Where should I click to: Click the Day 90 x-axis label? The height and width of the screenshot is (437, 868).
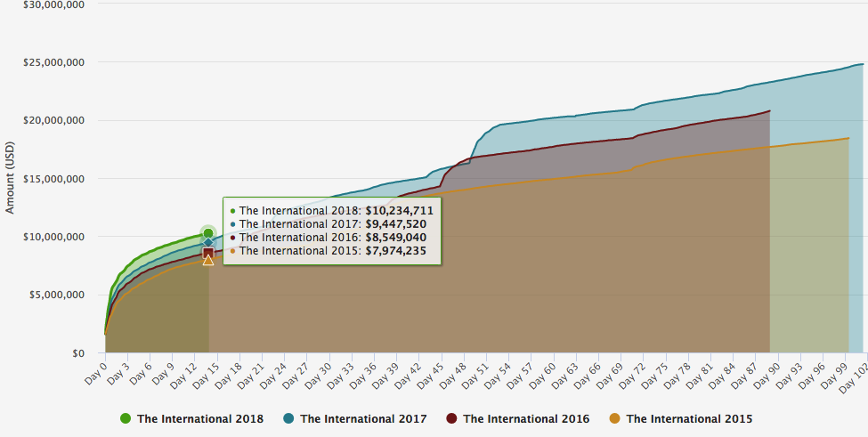click(x=767, y=375)
